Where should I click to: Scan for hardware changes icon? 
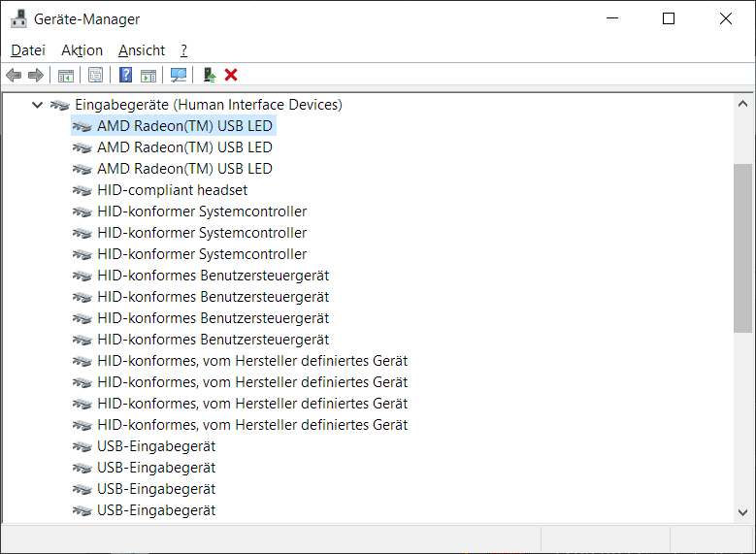(x=179, y=75)
